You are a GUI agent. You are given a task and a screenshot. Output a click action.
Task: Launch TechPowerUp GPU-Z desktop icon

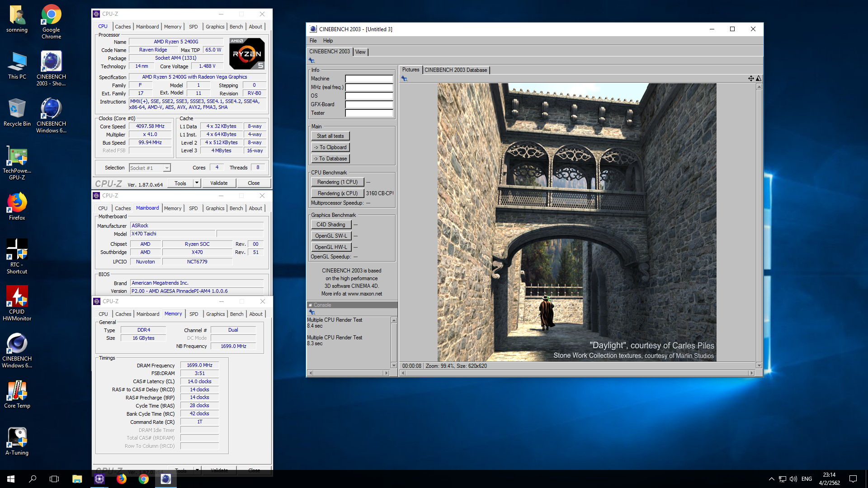[x=17, y=163]
